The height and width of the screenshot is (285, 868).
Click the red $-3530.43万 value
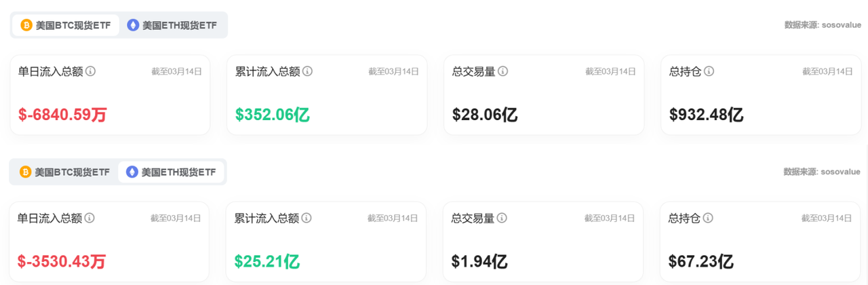pos(62,261)
